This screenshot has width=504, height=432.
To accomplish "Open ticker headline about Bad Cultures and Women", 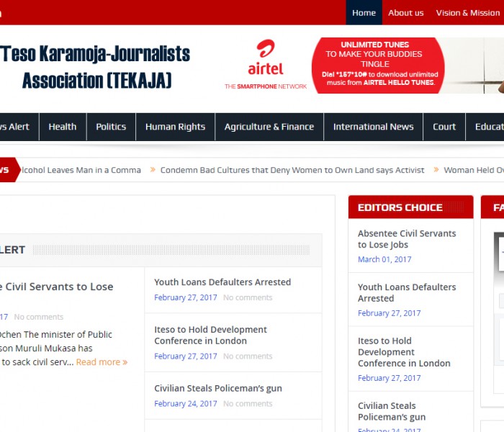I will click(292, 170).
